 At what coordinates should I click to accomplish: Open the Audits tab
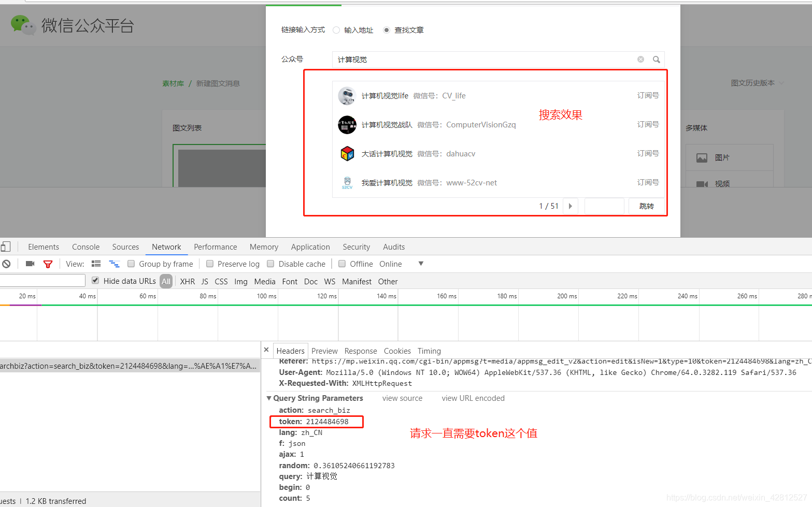394,247
